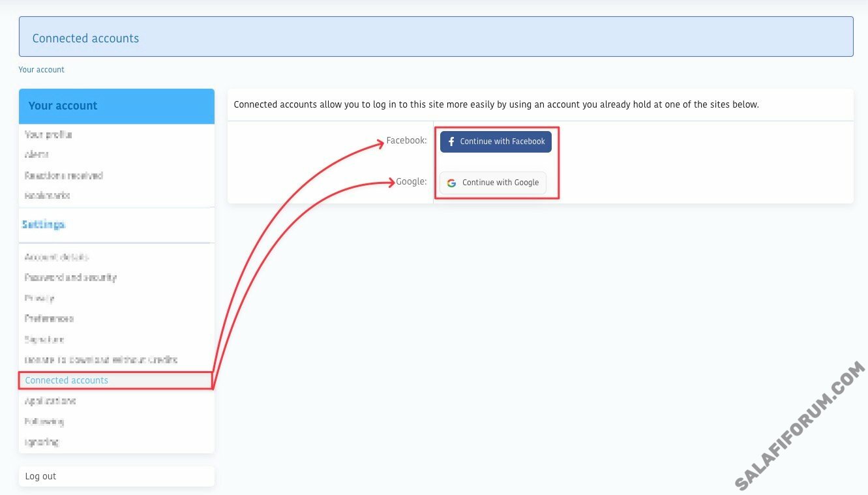Go to the Following list
The height and width of the screenshot is (495, 868).
(44, 421)
